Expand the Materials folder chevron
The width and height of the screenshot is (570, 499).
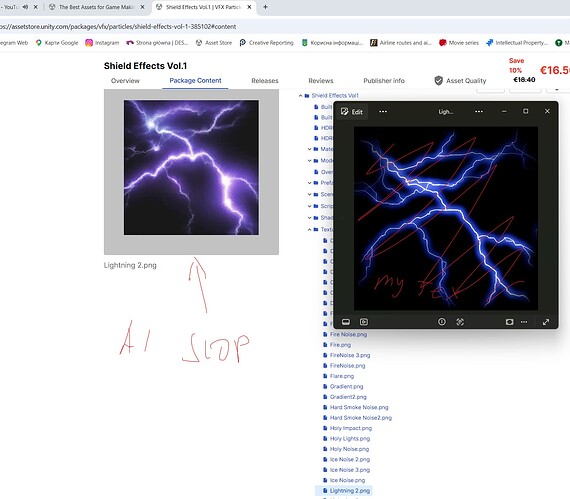pos(309,149)
